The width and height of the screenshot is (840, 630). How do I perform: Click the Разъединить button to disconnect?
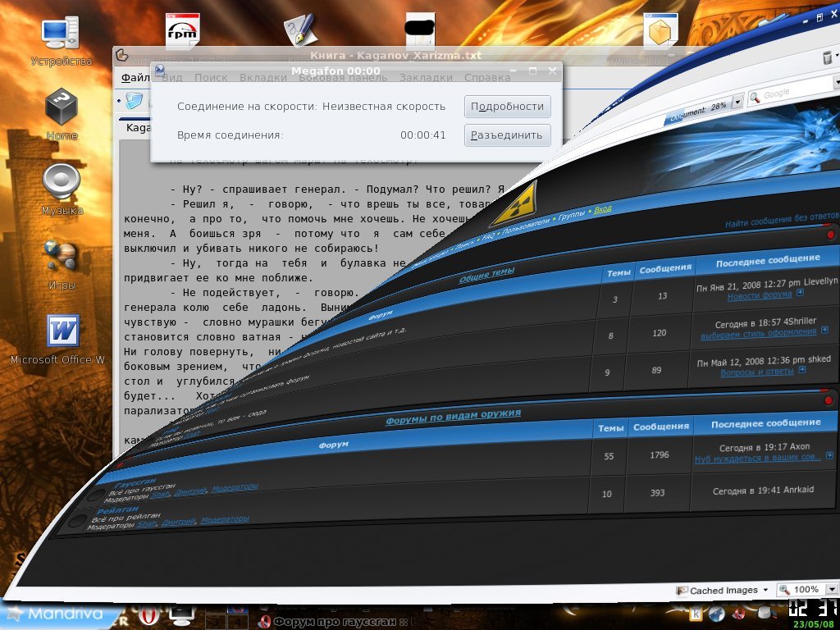507,135
